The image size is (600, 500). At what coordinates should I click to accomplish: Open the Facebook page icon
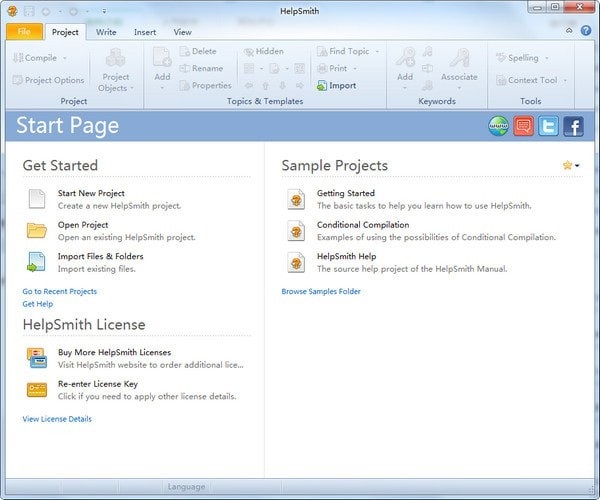(573, 126)
